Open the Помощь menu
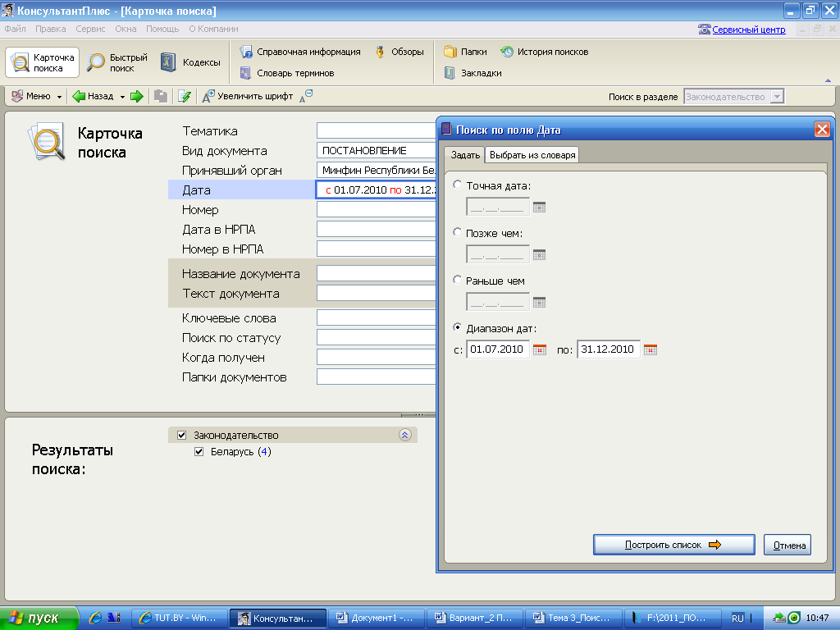 point(162,29)
